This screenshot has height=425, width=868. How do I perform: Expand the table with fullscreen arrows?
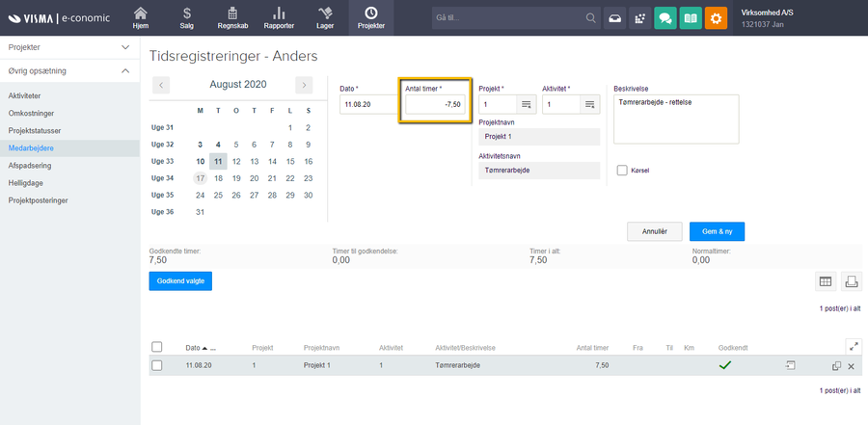click(852, 345)
